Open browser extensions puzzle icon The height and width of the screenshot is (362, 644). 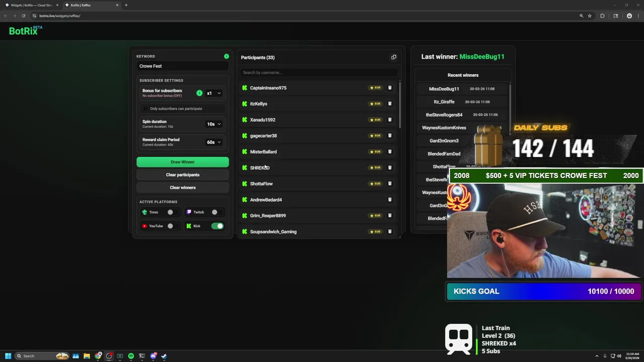click(x=602, y=16)
